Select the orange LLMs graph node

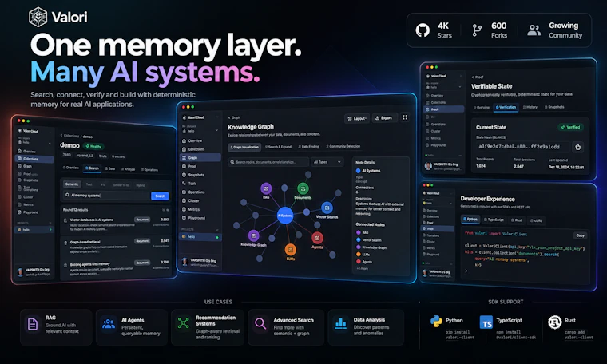[x=291, y=250]
